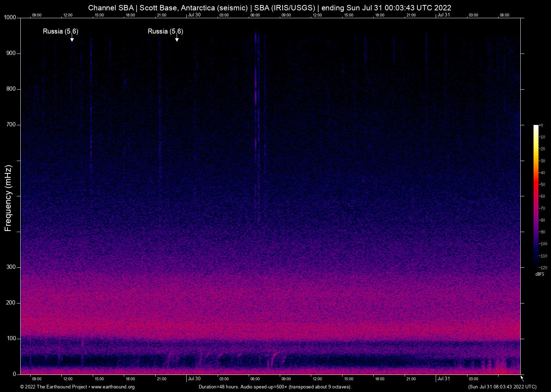This screenshot has height=392, width=551.
Task: Click the second Russia (5.6) earthquake marker arrow
Action: coord(177,39)
